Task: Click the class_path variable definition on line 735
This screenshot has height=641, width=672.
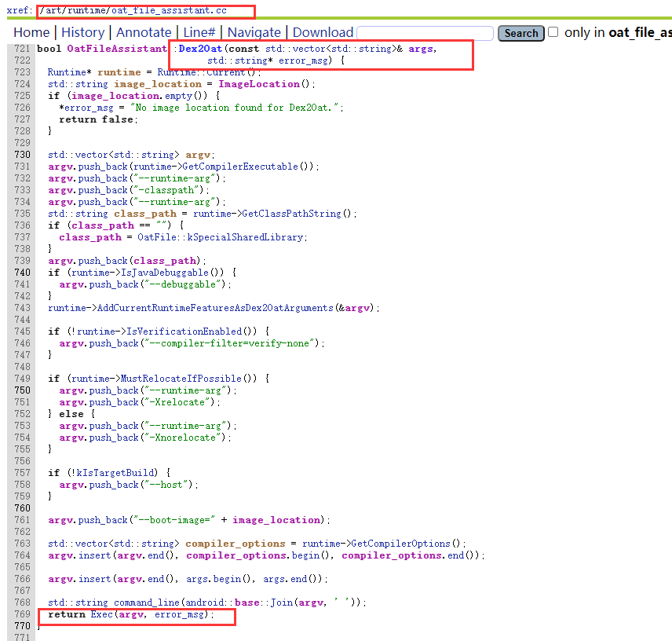Action: [145, 214]
